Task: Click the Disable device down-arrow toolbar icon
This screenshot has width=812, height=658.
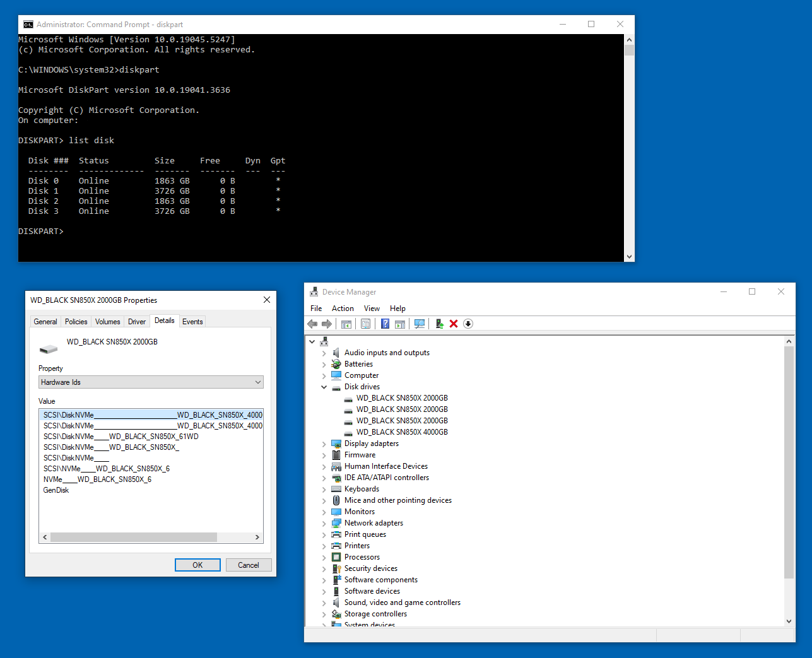Action: [x=468, y=324]
